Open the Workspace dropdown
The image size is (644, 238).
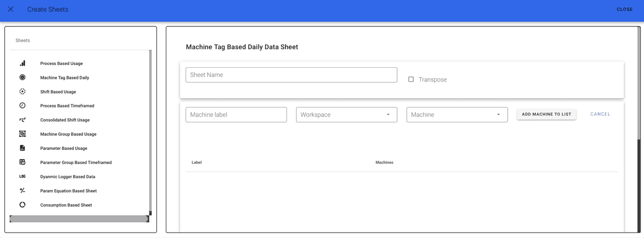tap(347, 115)
